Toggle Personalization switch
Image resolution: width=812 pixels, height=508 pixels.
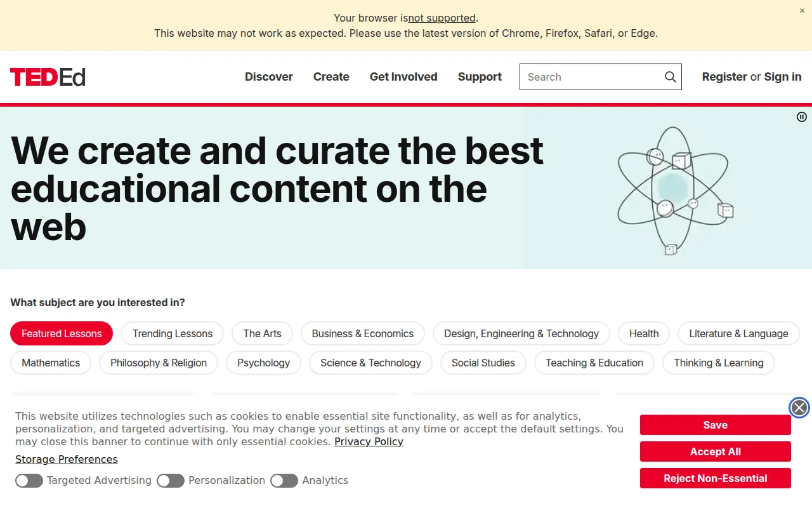[171, 481]
